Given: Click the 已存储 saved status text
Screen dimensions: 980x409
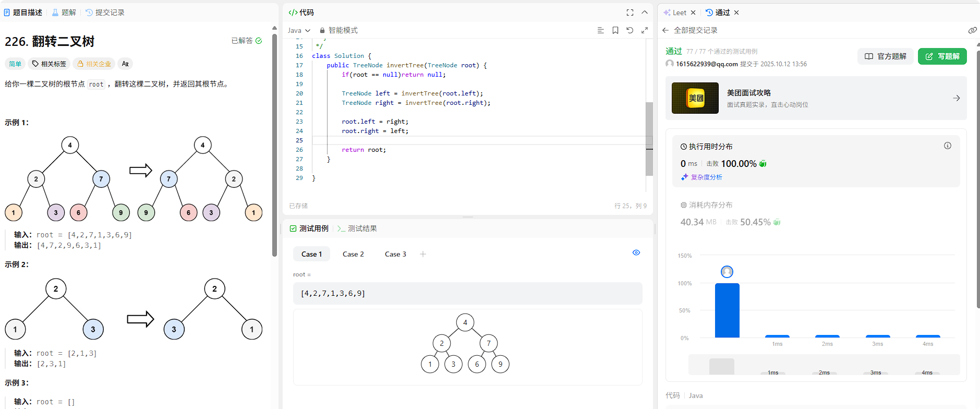Looking at the screenshot, I should (x=298, y=206).
